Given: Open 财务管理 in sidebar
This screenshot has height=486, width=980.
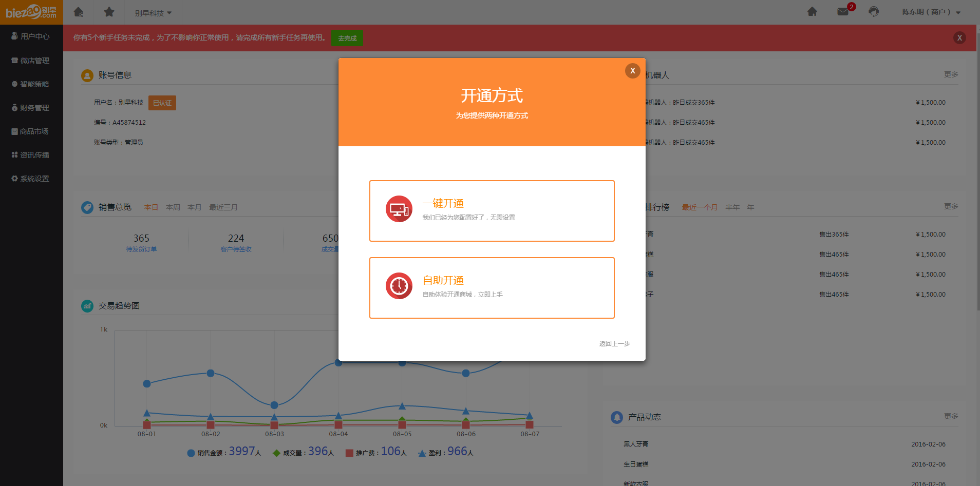Looking at the screenshot, I should point(31,108).
